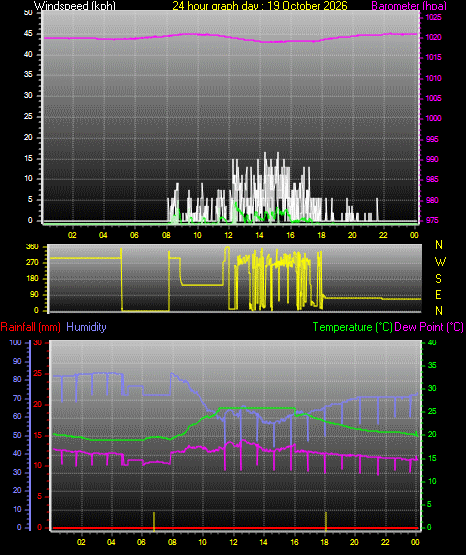Click the Windspeed (kph) axis title
The height and width of the screenshot is (555, 466).
[75, 5]
